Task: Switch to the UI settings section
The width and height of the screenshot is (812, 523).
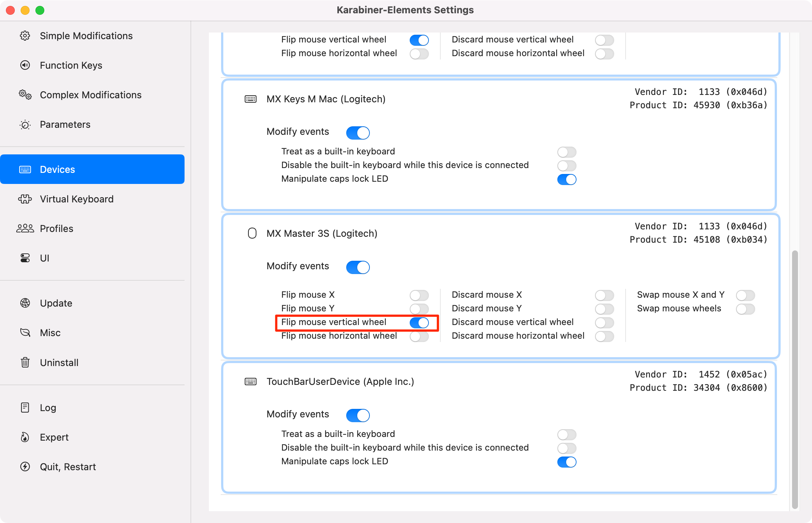Action: click(44, 258)
